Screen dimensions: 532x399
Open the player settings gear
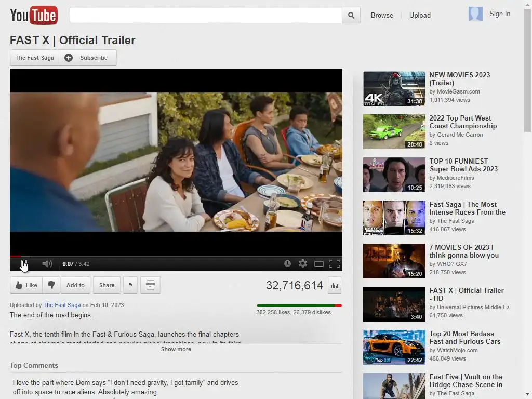click(303, 263)
